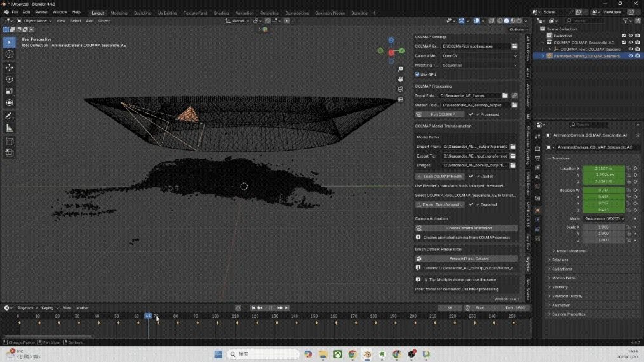
Task: Open the Render menu
Action: point(41,12)
